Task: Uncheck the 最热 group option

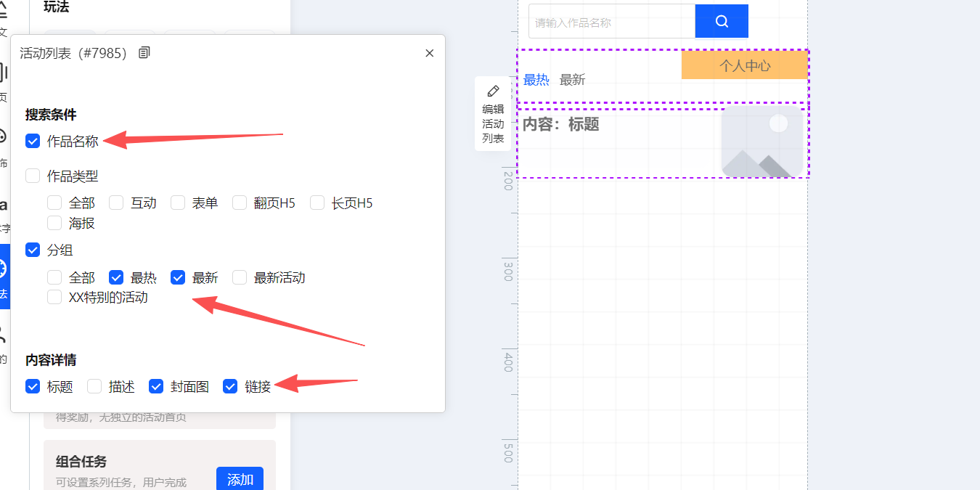Action: point(116,277)
